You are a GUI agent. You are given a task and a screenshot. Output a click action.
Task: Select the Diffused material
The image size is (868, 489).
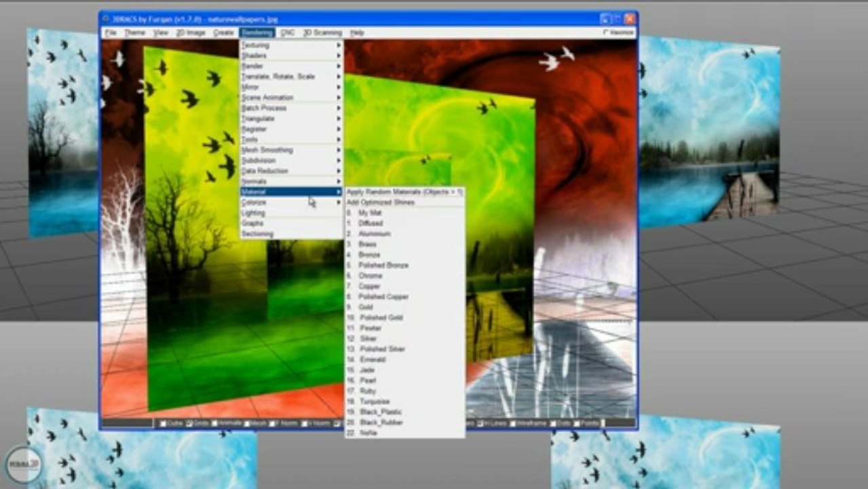point(404,223)
